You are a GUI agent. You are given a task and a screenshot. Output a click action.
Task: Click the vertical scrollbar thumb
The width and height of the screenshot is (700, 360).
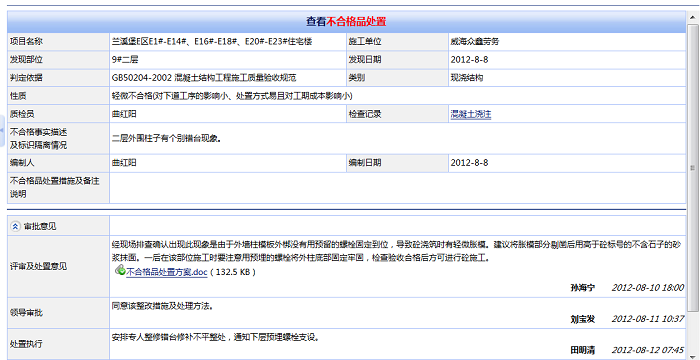[x=692, y=167]
